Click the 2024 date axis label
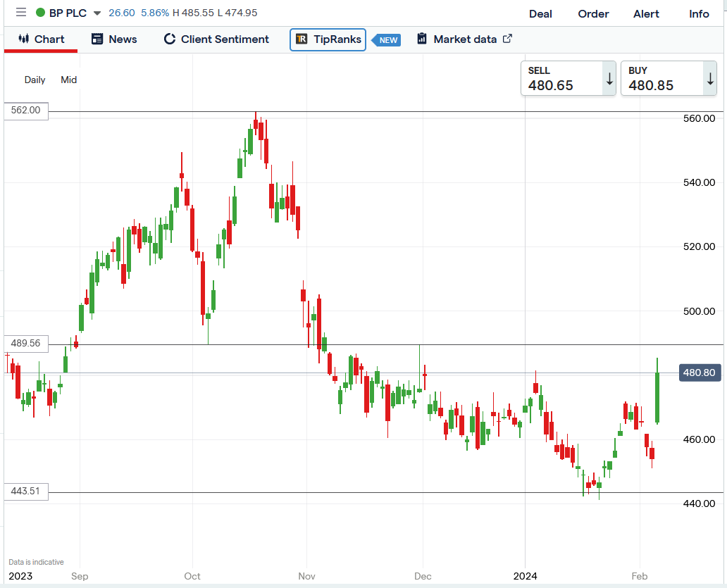727x588 pixels. coord(526,577)
